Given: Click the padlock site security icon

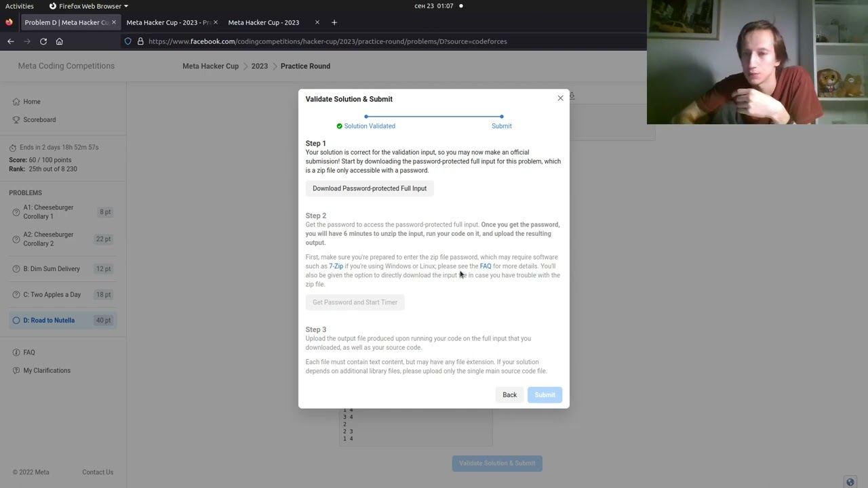Looking at the screenshot, I should [x=140, y=41].
